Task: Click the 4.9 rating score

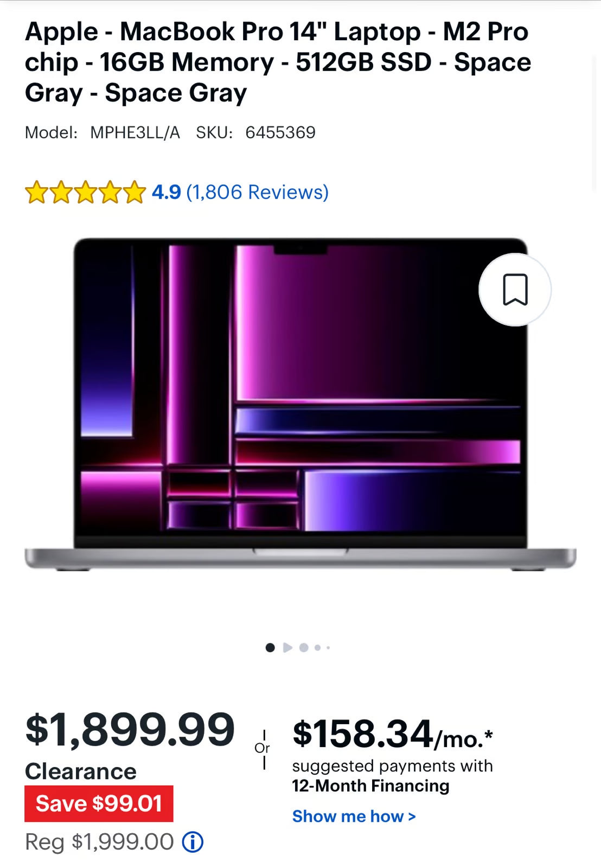Action: click(166, 192)
